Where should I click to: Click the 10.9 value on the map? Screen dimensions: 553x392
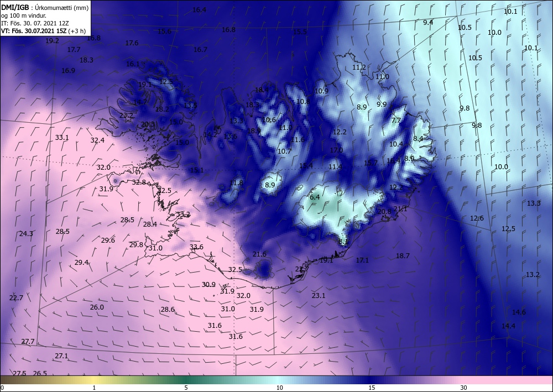[x=322, y=91]
